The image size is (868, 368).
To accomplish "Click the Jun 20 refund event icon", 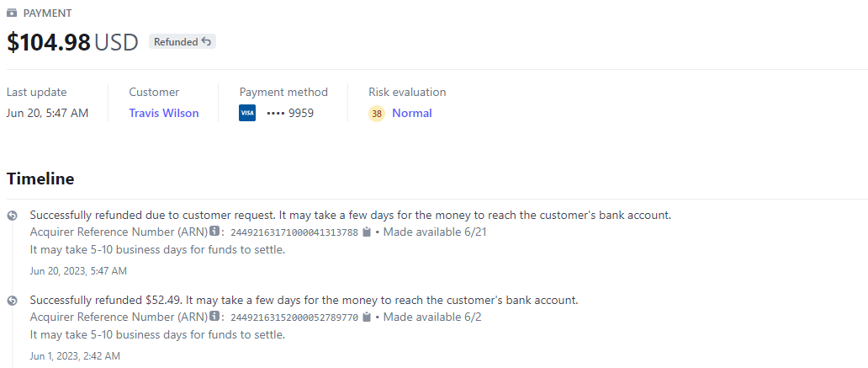I will [12, 216].
